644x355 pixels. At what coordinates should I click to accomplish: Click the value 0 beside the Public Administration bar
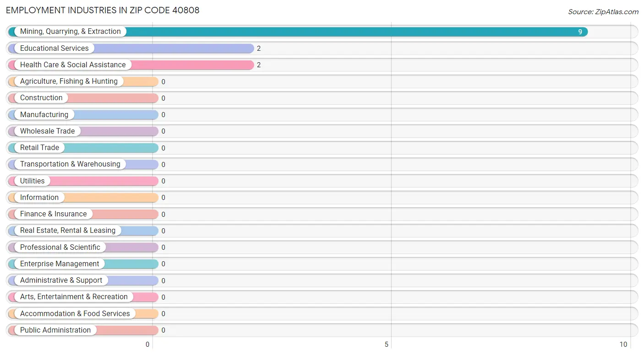[x=163, y=330]
